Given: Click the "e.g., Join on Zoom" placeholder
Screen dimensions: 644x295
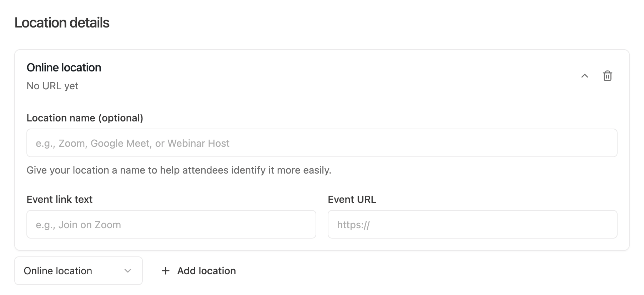Looking at the screenshot, I should (x=78, y=225).
